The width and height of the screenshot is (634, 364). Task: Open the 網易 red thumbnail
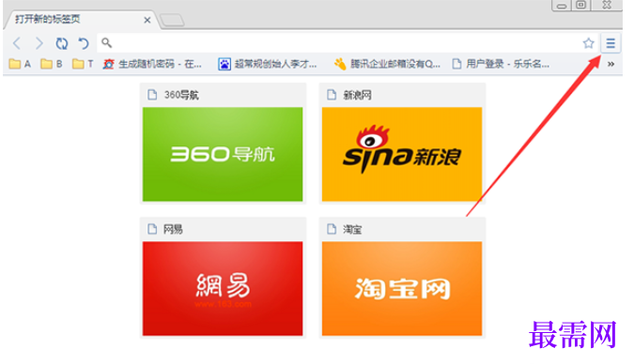[223, 288]
